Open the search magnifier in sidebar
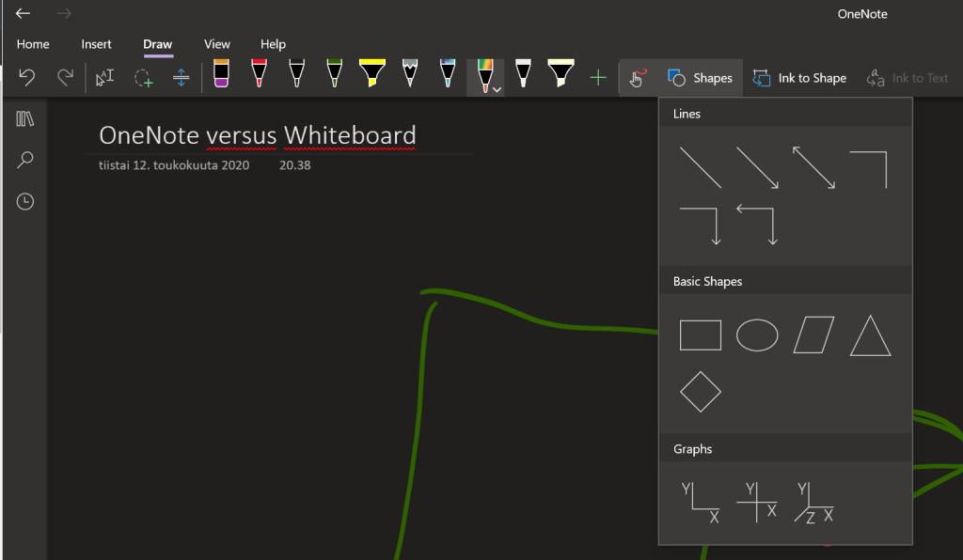The width and height of the screenshot is (963, 560). click(25, 160)
